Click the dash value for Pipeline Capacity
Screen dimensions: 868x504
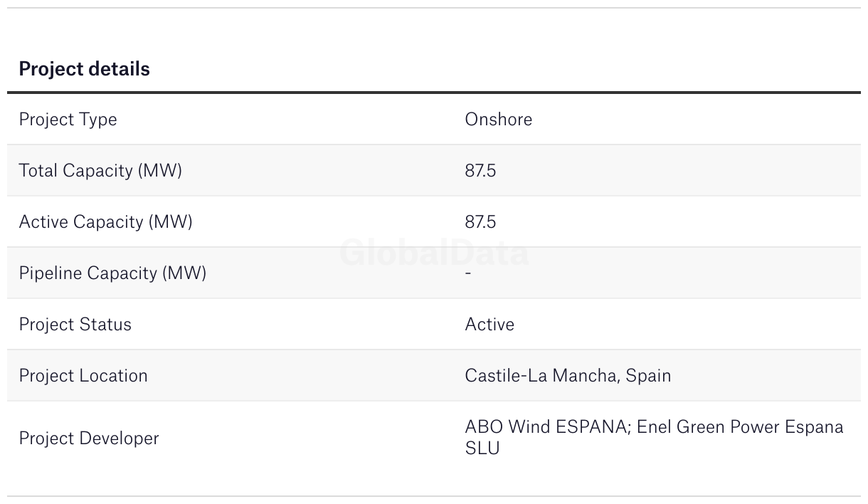[468, 273]
